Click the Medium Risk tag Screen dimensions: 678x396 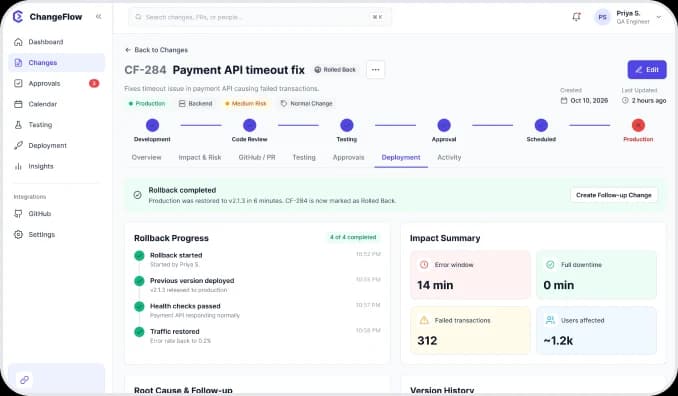[246, 104]
